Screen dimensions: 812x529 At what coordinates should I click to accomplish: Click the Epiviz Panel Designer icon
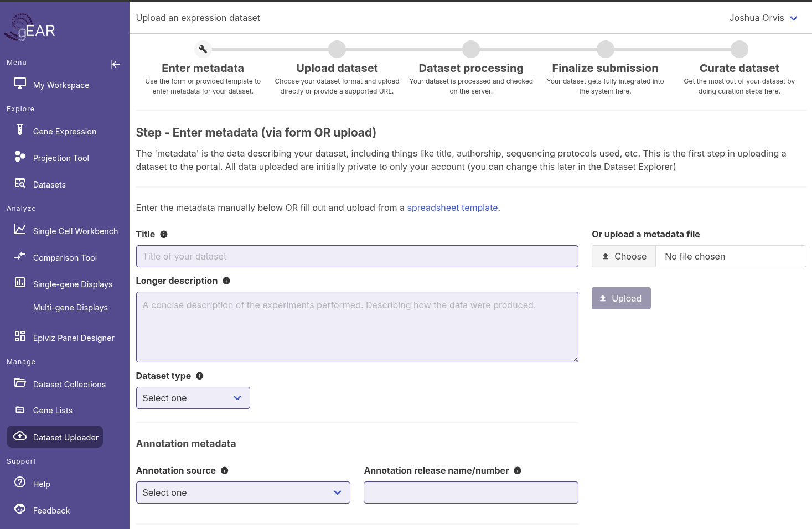point(20,336)
